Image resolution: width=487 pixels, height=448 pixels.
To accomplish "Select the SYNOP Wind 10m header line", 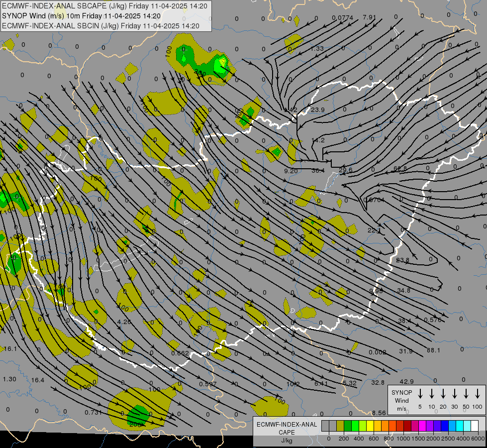I will (x=81, y=16).
